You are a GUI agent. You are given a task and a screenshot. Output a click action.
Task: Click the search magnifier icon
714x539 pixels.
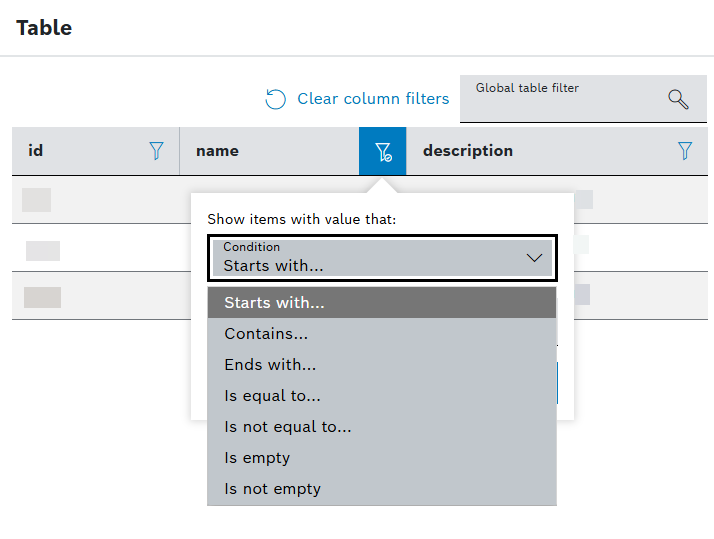pos(678,99)
